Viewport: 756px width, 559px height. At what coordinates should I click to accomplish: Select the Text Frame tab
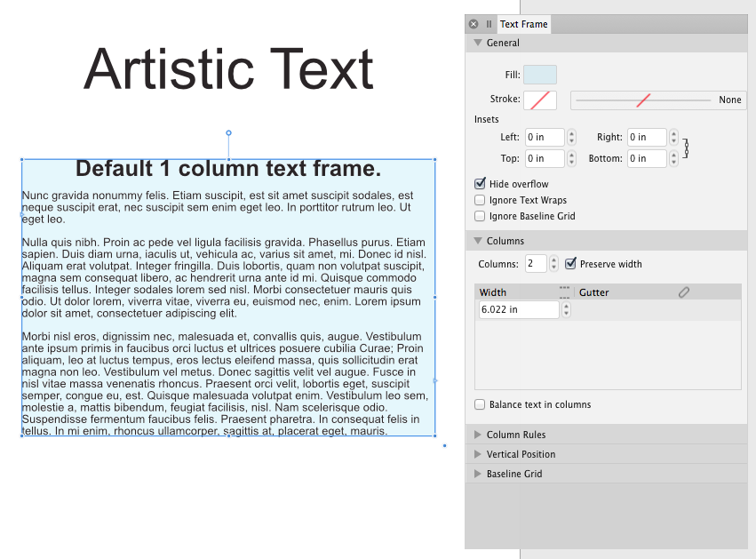pos(523,24)
